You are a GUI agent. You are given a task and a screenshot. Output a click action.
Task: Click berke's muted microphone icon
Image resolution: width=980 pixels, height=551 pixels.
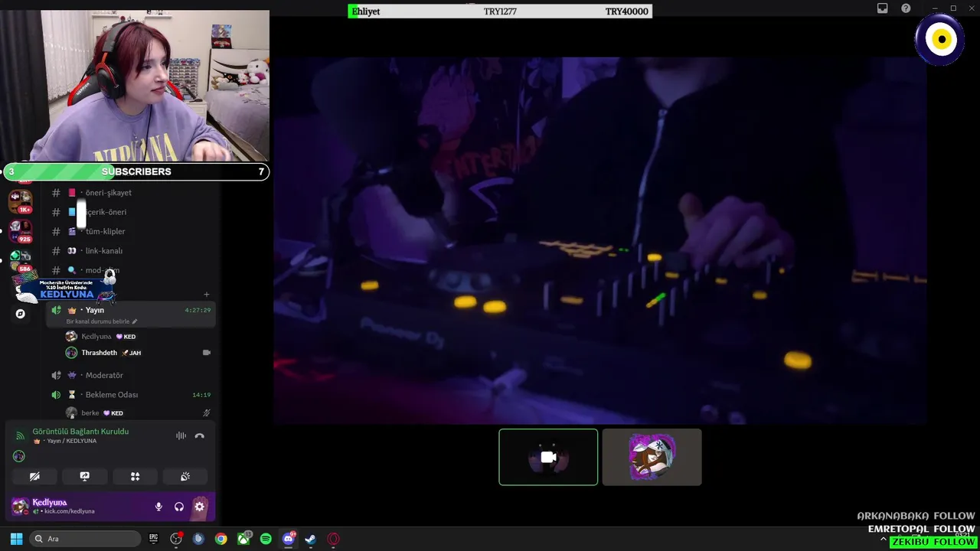click(206, 413)
